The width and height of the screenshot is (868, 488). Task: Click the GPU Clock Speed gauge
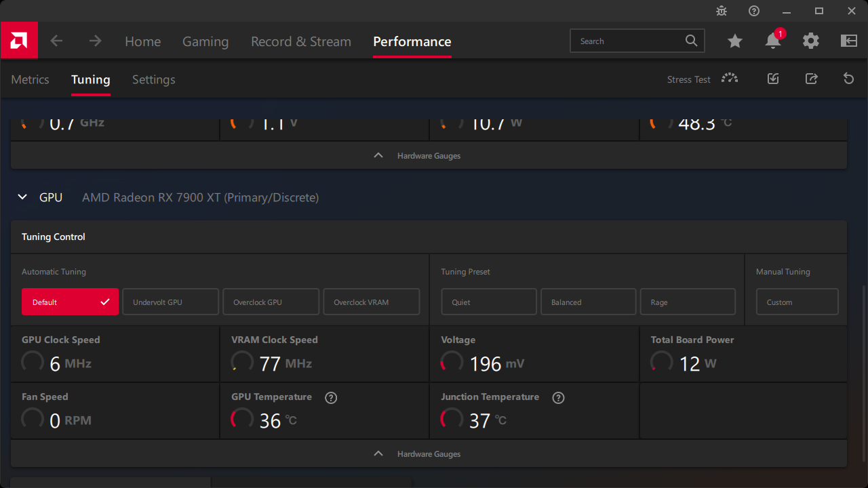coord(33,363)
